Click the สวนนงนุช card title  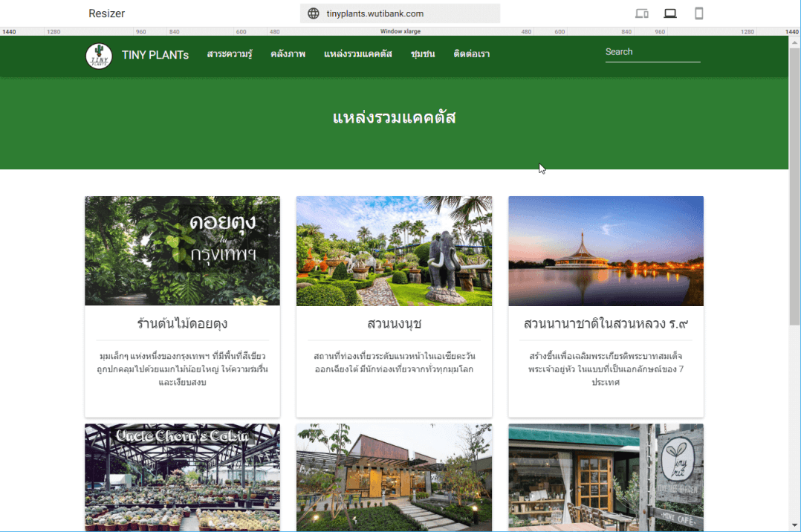click(x=394, y=324)
